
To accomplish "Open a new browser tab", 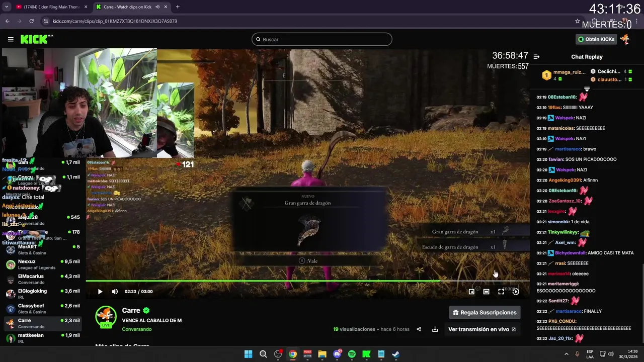I will click(178, 7).
